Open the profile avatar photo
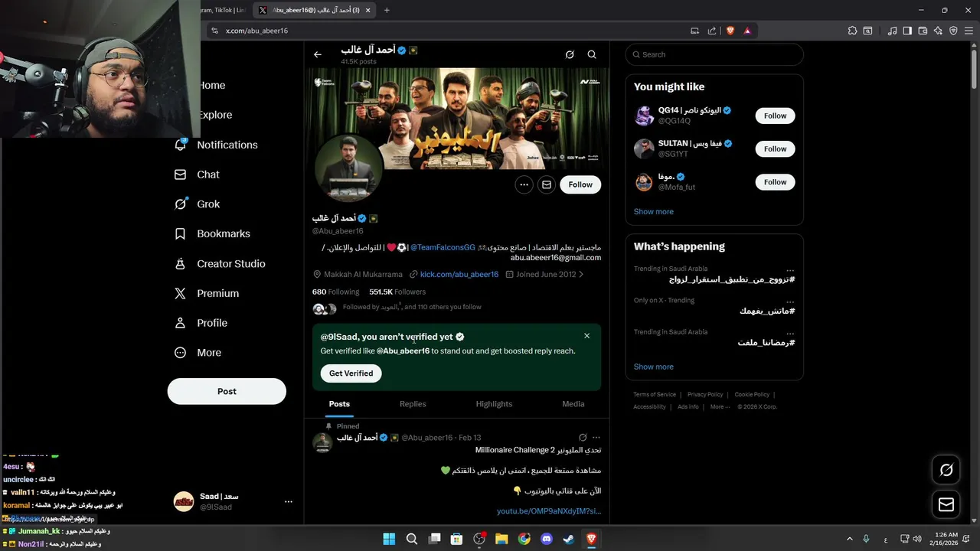This screenshot has height=551, width=980. point(348,168)
